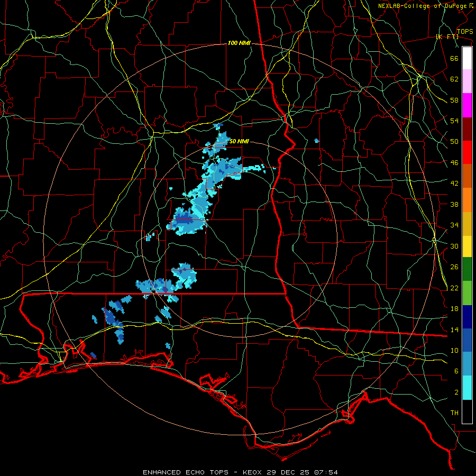
Task: Click the black TH swatch at legend bottom
Action: [467, 411]
